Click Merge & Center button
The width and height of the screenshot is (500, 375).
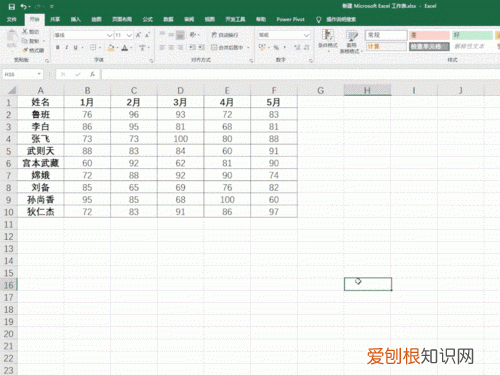(227, 48)
